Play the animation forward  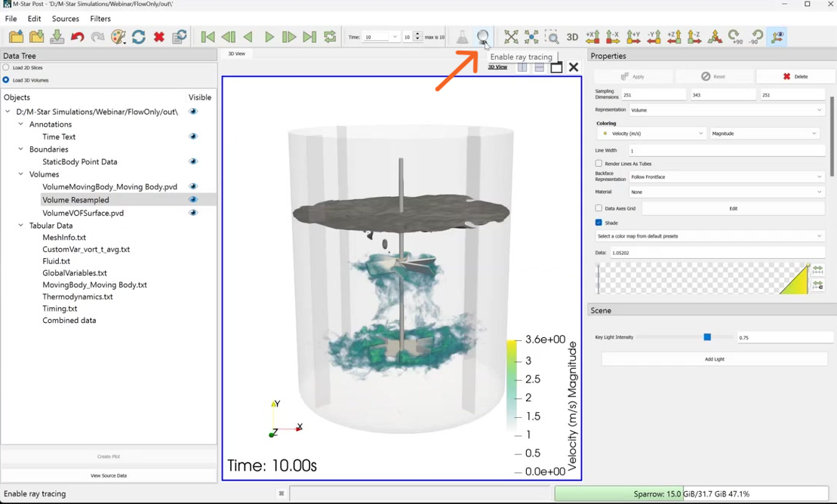click(269, 37)
